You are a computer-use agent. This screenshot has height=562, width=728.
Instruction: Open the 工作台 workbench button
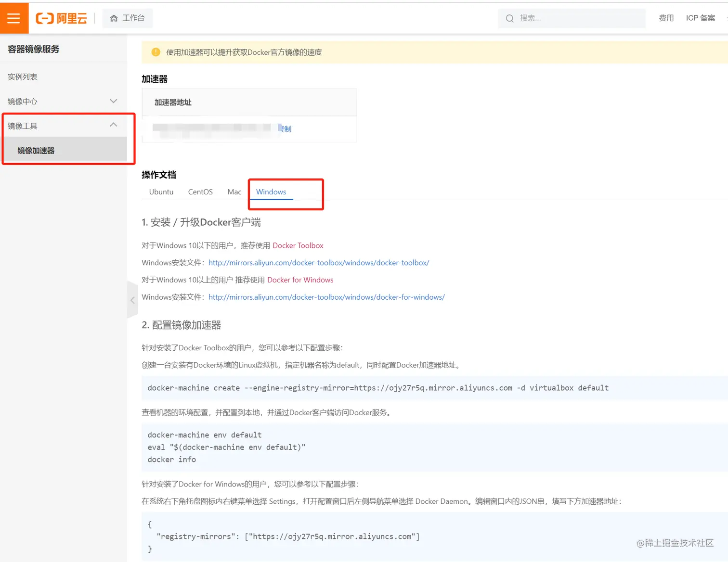click(128, 18)
